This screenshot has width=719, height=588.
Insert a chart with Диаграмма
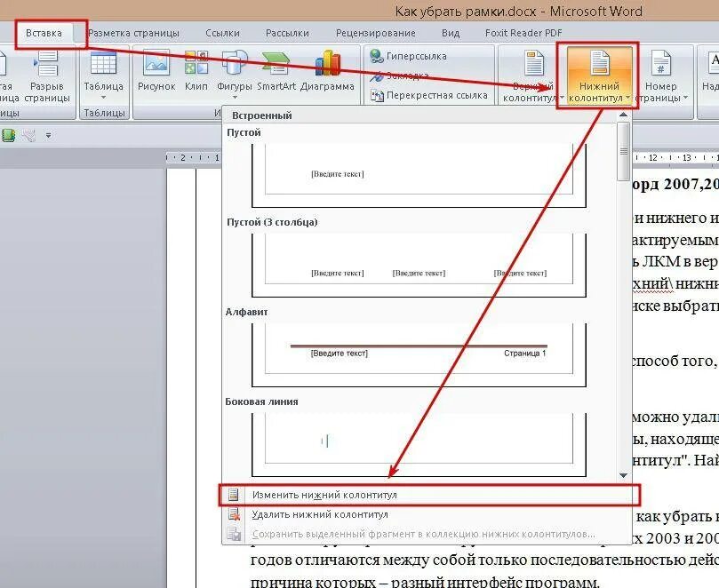327,71
